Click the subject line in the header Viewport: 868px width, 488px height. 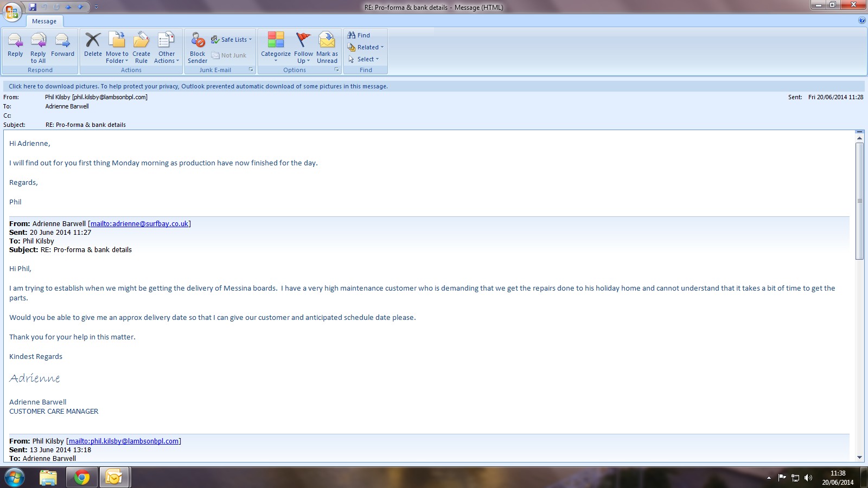point(86,125)
